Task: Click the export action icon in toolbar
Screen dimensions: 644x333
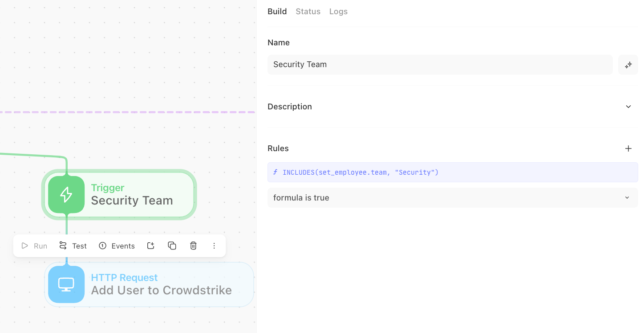Action: 151,246
